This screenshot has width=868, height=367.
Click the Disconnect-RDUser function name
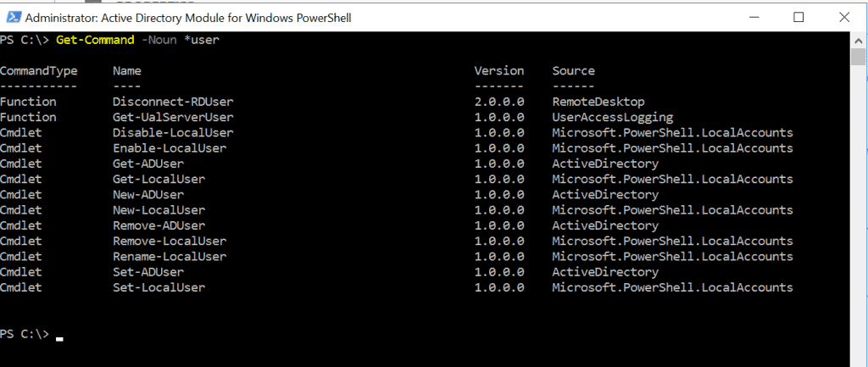pos(173,102)
